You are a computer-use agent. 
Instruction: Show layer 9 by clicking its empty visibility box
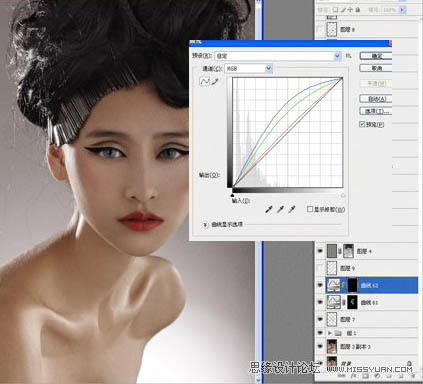coord(320,268)
